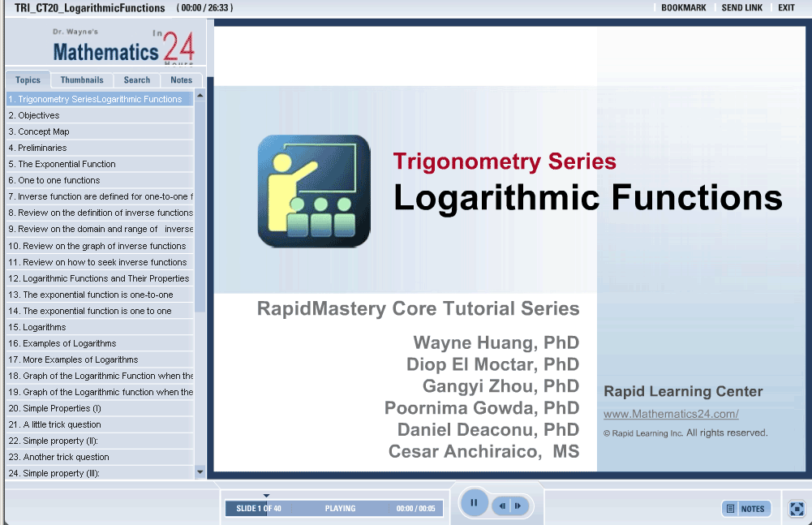Click the Logarithmic Functions slide title
The image size is (812, 525).
pyautogui.click(x=588, y=199)
